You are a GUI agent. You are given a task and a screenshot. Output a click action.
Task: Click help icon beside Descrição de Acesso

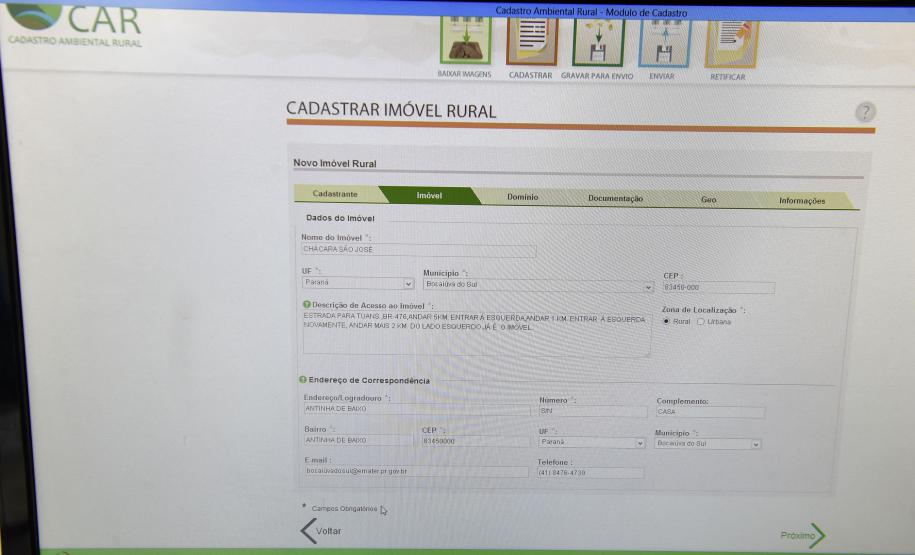pos(306,305)
